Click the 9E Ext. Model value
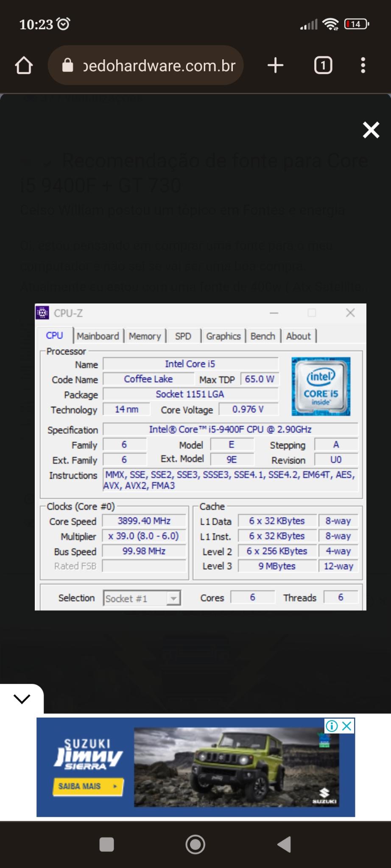 [x=232, y=459]
